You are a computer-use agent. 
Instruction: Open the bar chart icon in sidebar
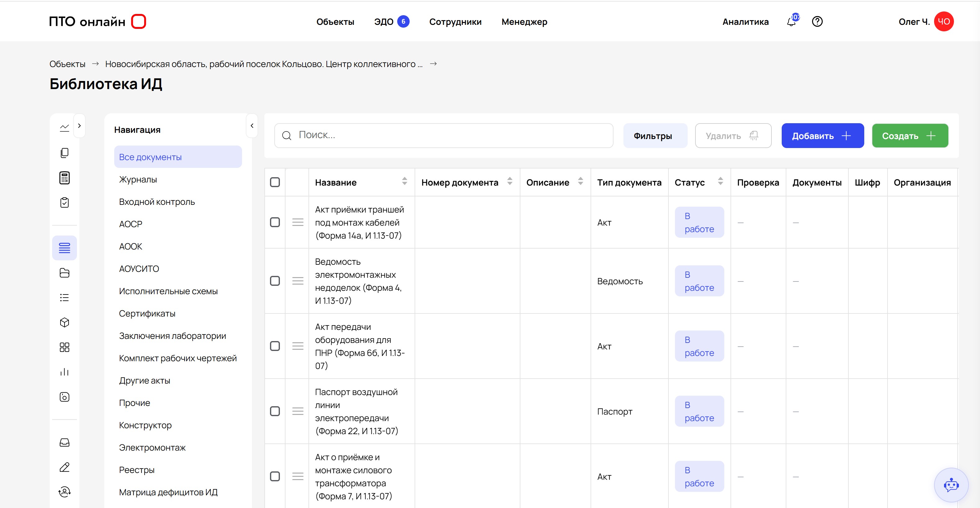tap(64, 372)
